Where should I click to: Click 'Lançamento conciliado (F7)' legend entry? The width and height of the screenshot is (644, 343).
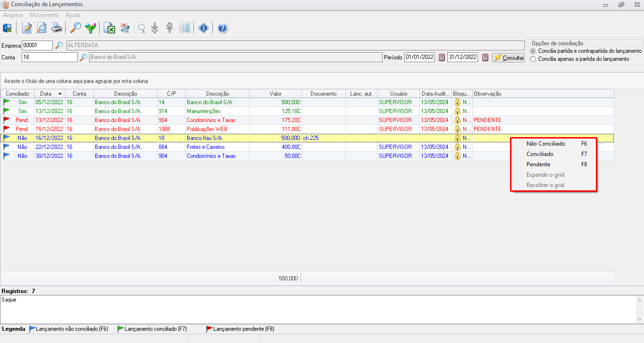pyautogui.click(x=152, y=329)
